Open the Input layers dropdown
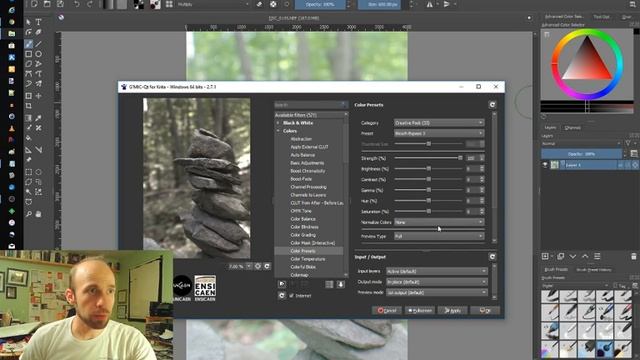 (437, 271)
